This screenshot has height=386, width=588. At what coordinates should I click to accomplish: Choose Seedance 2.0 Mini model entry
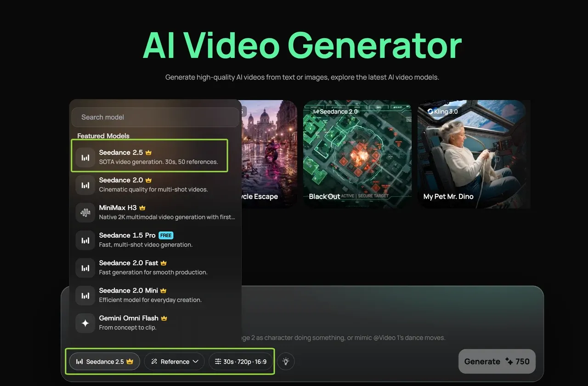[156, 295]
